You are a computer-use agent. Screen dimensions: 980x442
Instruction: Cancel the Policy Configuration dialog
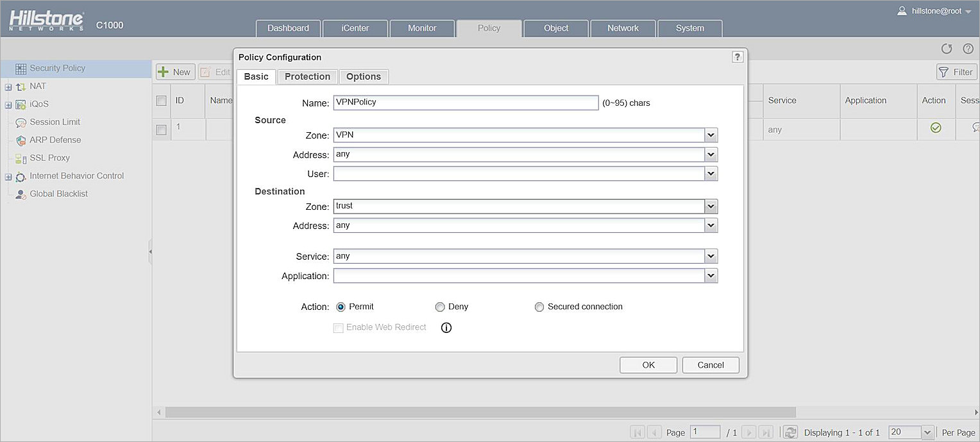click(710, 365)
